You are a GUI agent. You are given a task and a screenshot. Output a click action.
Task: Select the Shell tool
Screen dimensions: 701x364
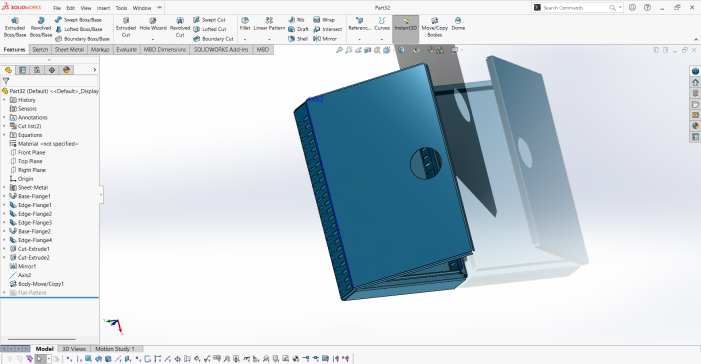[x=298, y=39]
